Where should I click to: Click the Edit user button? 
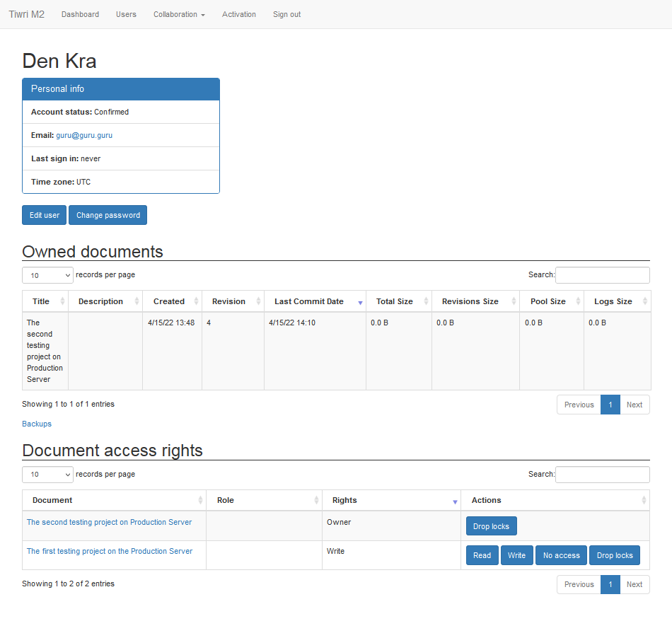pyautogui.click(x=44, y=215)
